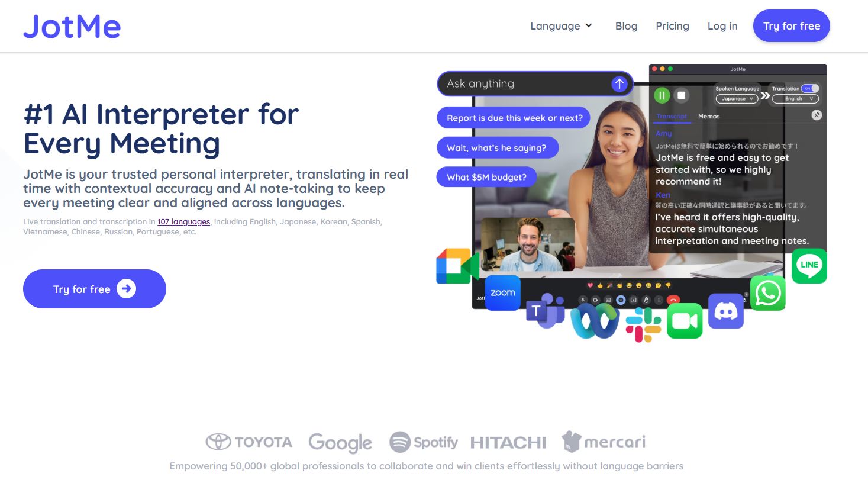
Task: Click the WhatsApp icon
Action: 768,292
